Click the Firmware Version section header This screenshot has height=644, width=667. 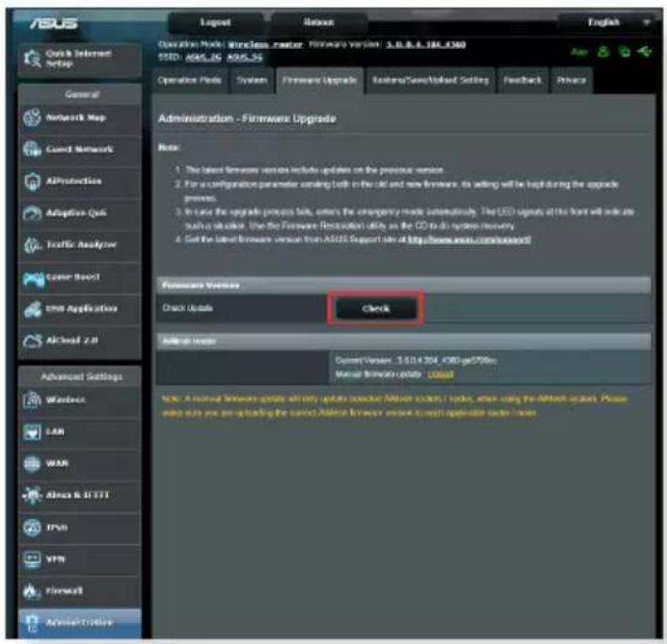pos(404,286)
